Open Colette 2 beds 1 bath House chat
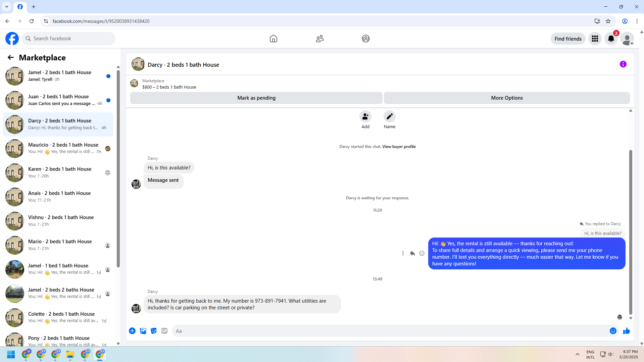Screen dimensions: 644x362 pyautogui.click(x=58, y=318)
